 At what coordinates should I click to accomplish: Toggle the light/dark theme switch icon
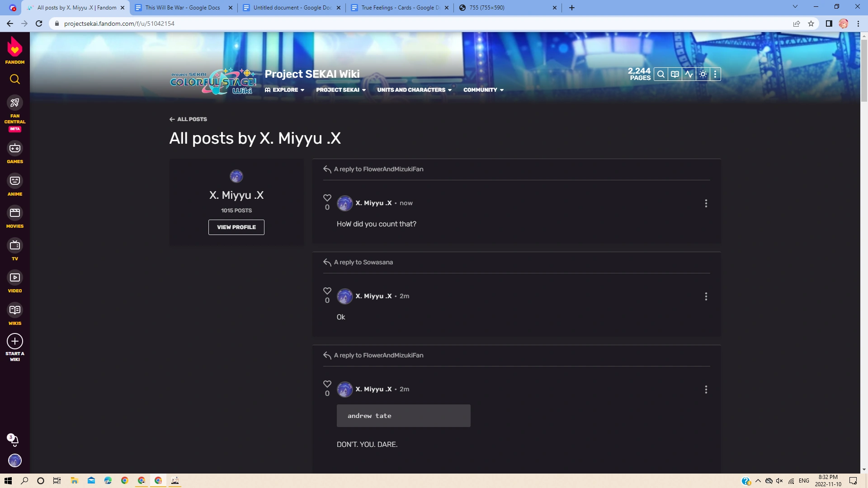click(x=703, y=75)
